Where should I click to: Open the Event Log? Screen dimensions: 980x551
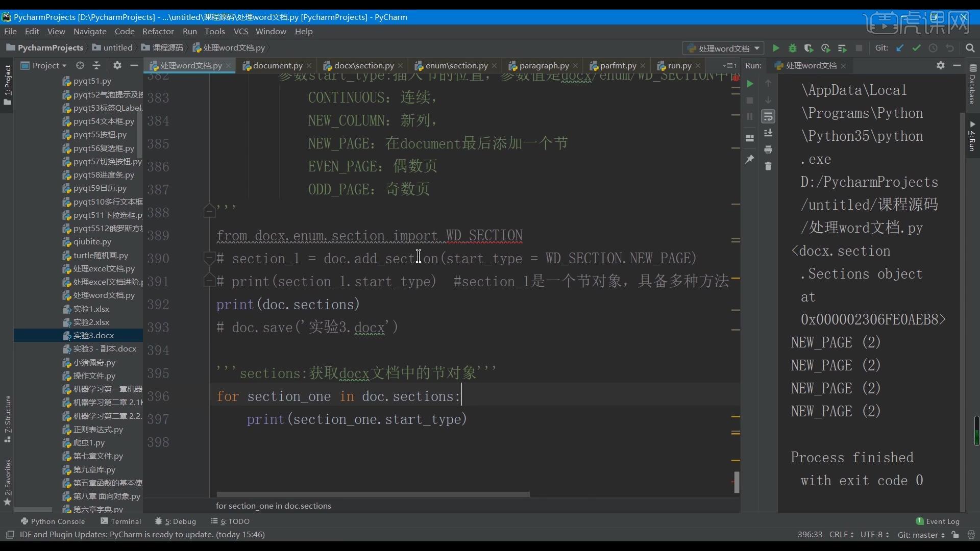click(938, 521)
